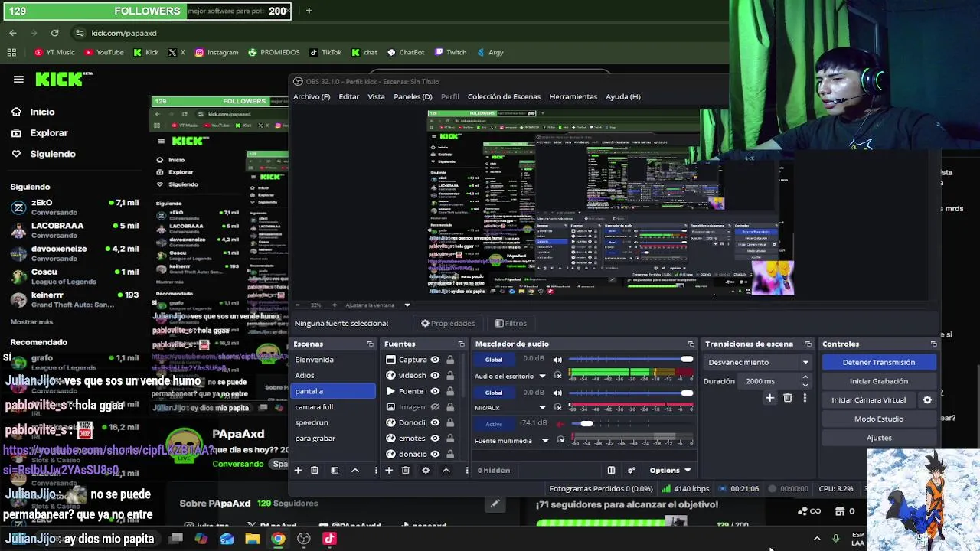This screenshot has width=980, height=551.
Task: Add a scene transition with plus
Action: (769, 398)
